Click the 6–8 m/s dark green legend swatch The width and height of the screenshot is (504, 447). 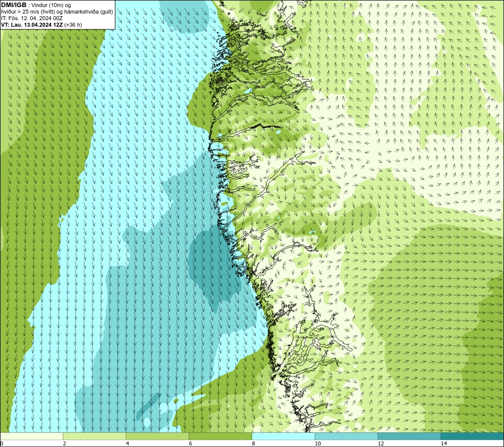221,436
